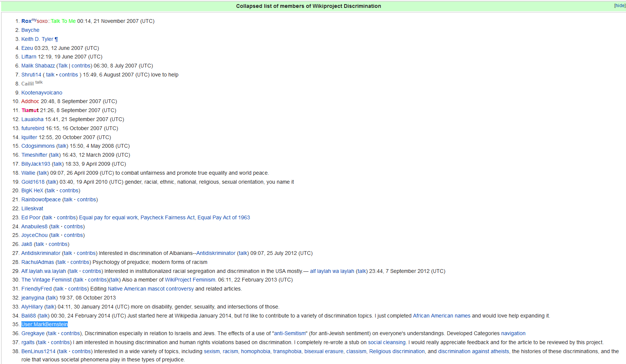Viewport: 626px width, 364px height.
Task: Open WikiProject Feminism link
Action: [x=190, y=280]
